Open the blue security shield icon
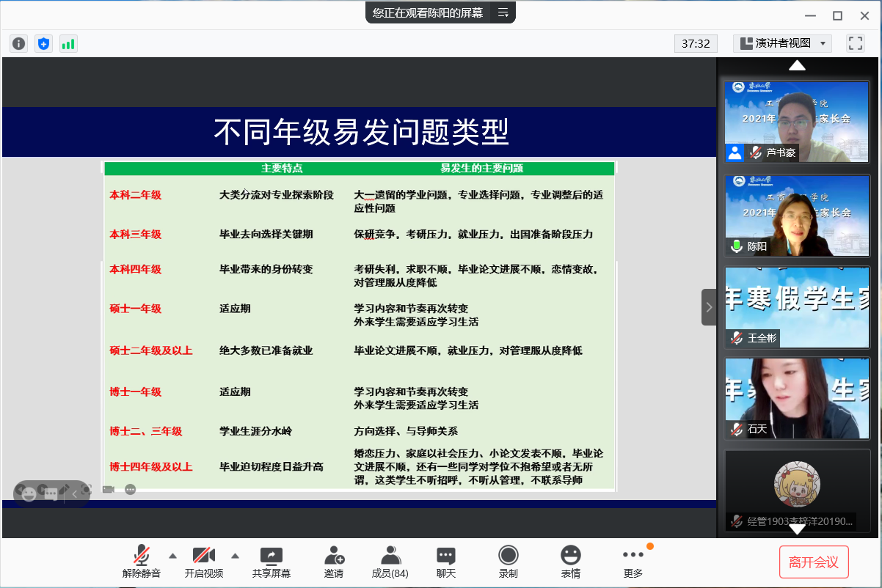This screenshot has height=588, width=882. tap(43, 44)
